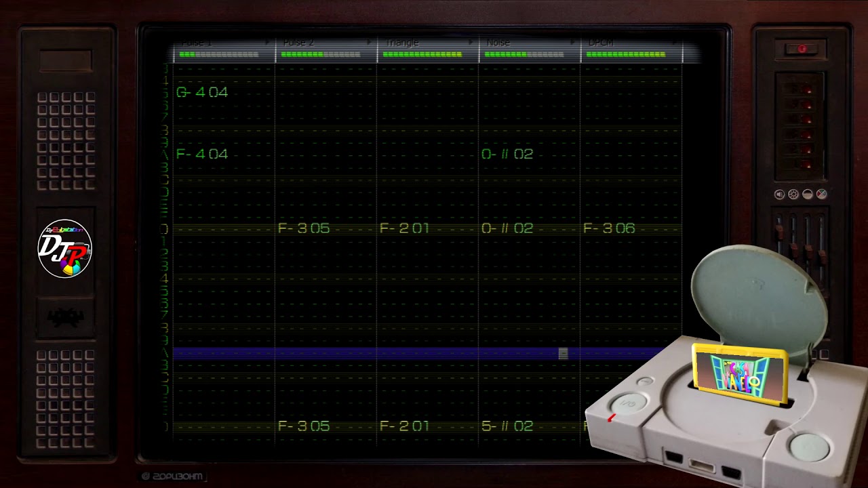Screen dimensions: 868x488
Task: Click the Triangle volume level meter
Action: click(422, 54)
